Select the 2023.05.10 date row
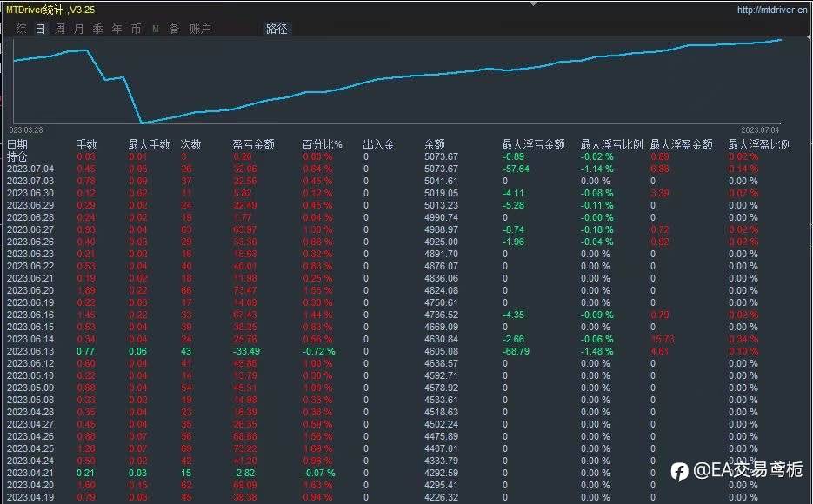 click(30, 375)
